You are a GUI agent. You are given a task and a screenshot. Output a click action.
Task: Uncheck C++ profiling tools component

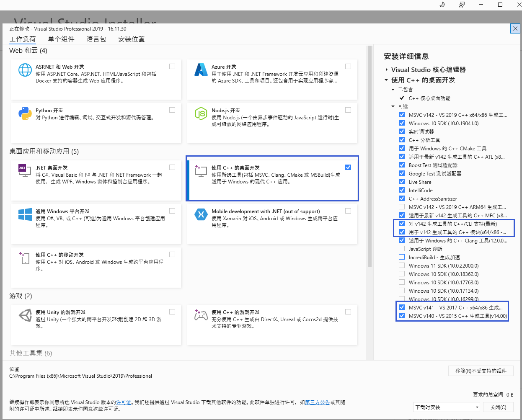402,140
